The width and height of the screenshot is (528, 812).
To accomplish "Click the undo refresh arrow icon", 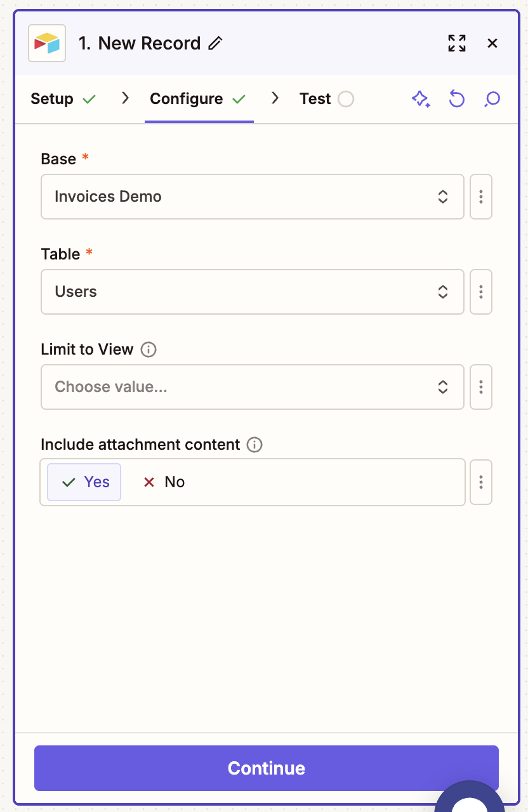I will [456, 99].
